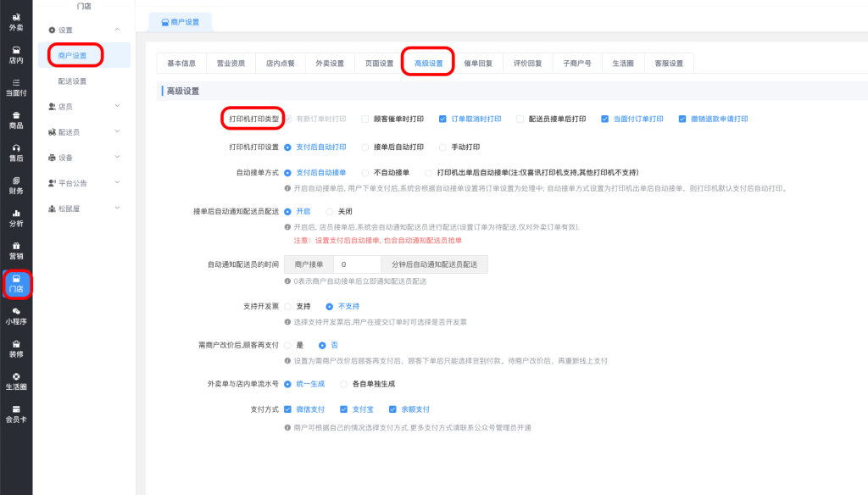868x495 pixels.
Task: Go to 商品 in the sidebar
Action: pyautogui.click(x=16, y=120)
